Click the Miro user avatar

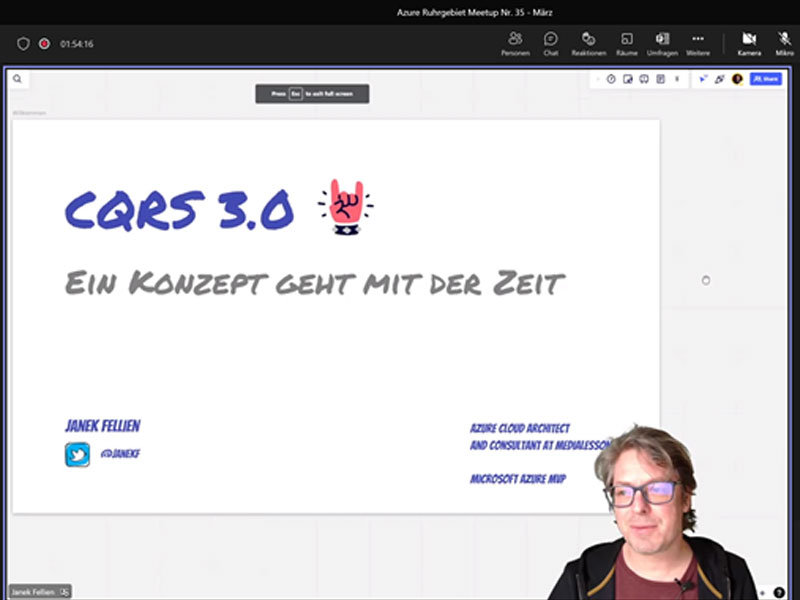[737, 79]
